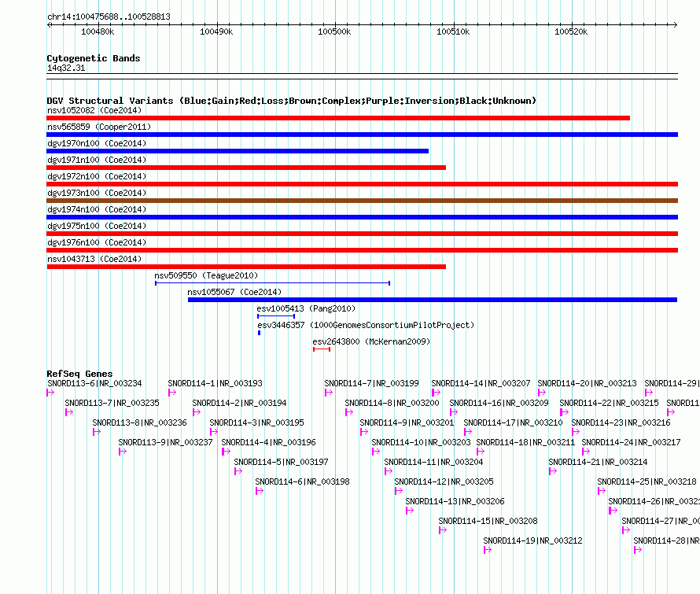Viewport: 700px width, 594px height.
Task: Click the SNORD114-19 gene arrow glyph
Action: (x=488, y=550)
